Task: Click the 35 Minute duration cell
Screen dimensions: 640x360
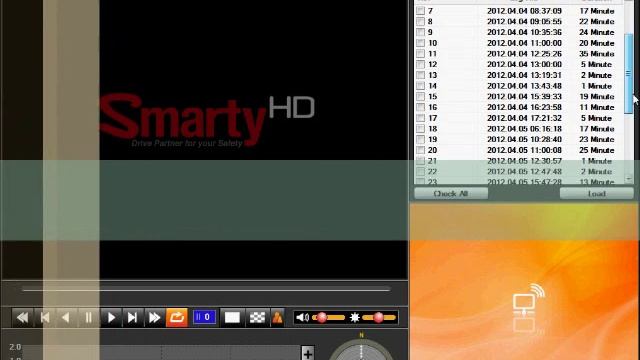Action: pos(597,54)
